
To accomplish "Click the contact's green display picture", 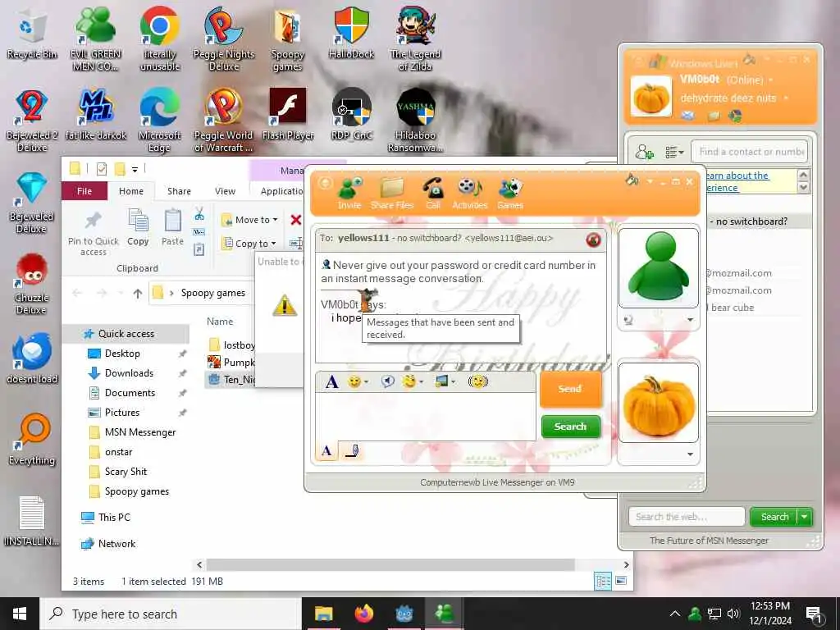I will point(659,267).
